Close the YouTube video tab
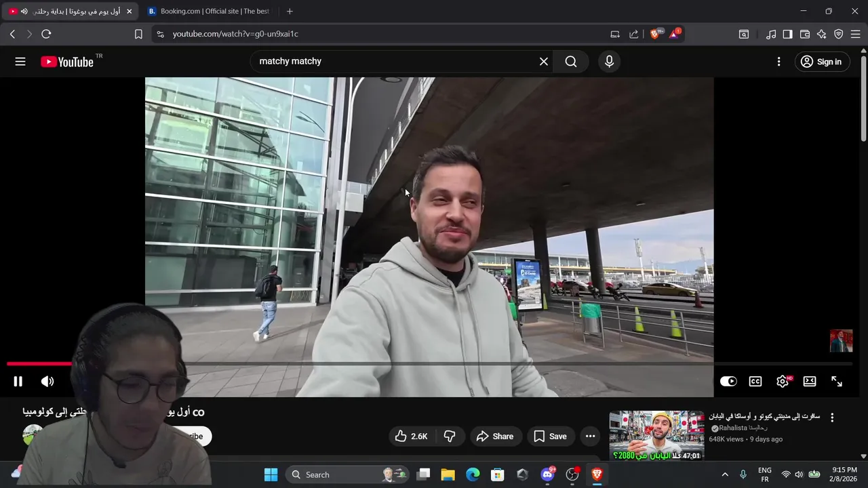 click(130, 12)
